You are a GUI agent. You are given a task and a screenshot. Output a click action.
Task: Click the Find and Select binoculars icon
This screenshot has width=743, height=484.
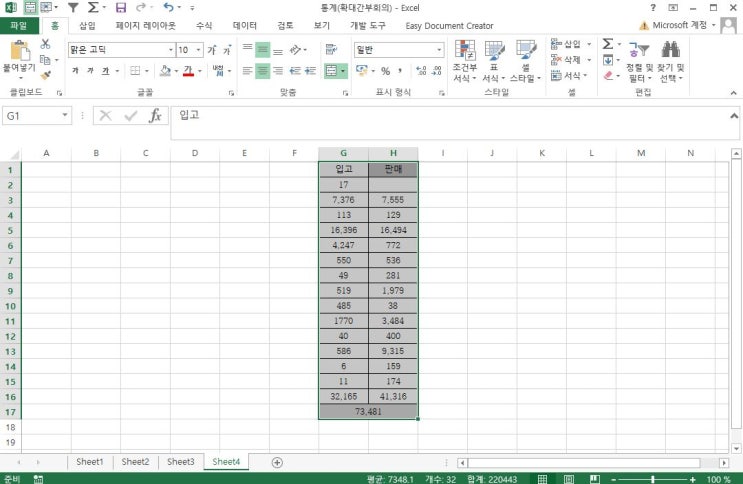pyautogui.click(x=671, y=49)
